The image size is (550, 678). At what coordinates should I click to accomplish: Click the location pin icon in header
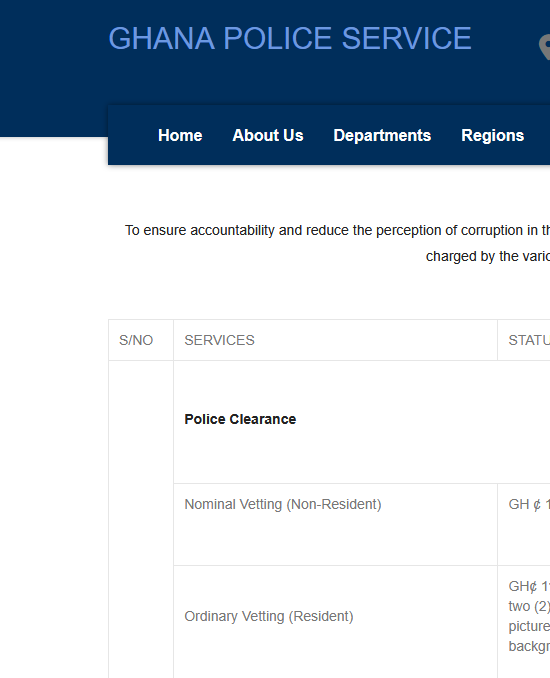pos(544,47)
